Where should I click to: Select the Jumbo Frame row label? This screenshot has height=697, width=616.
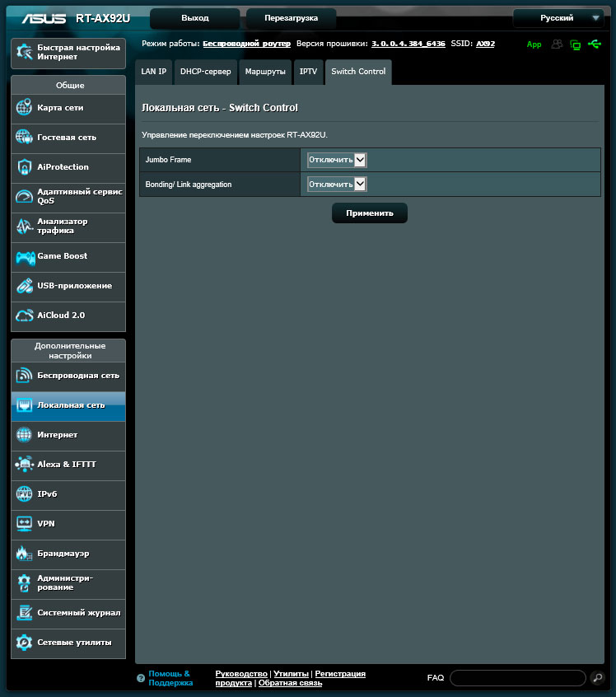point(168,160)
